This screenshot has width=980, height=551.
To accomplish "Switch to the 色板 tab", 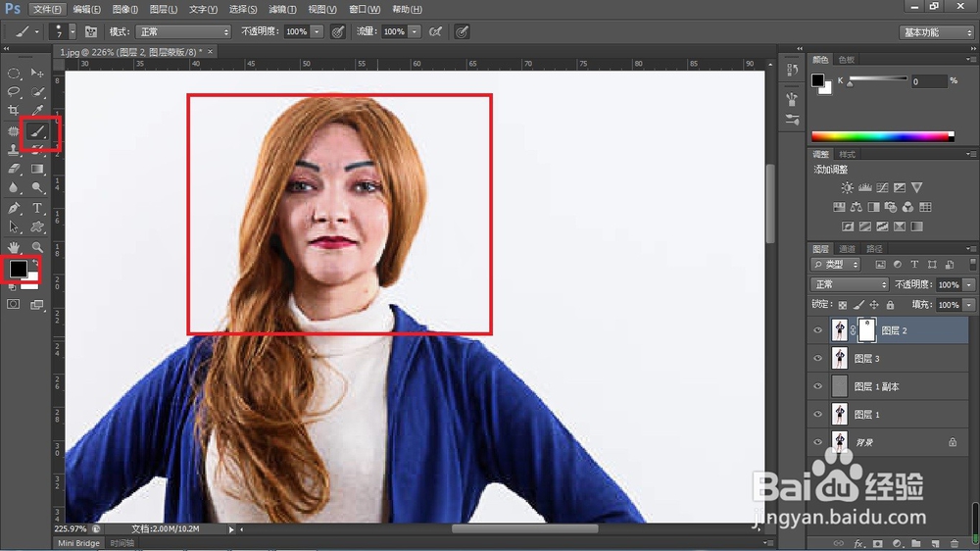I will tap(847, 60).
